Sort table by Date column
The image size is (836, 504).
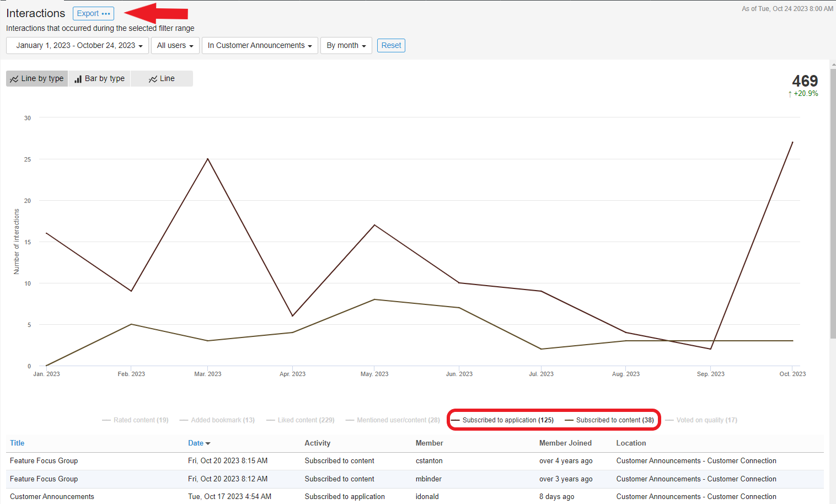196,443
